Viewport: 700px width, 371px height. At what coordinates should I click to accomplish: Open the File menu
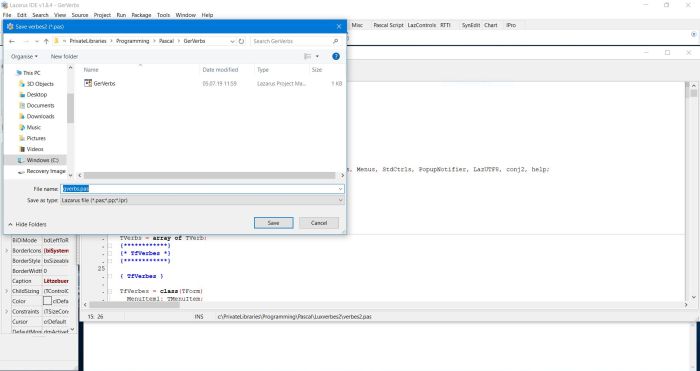(6, 15)
